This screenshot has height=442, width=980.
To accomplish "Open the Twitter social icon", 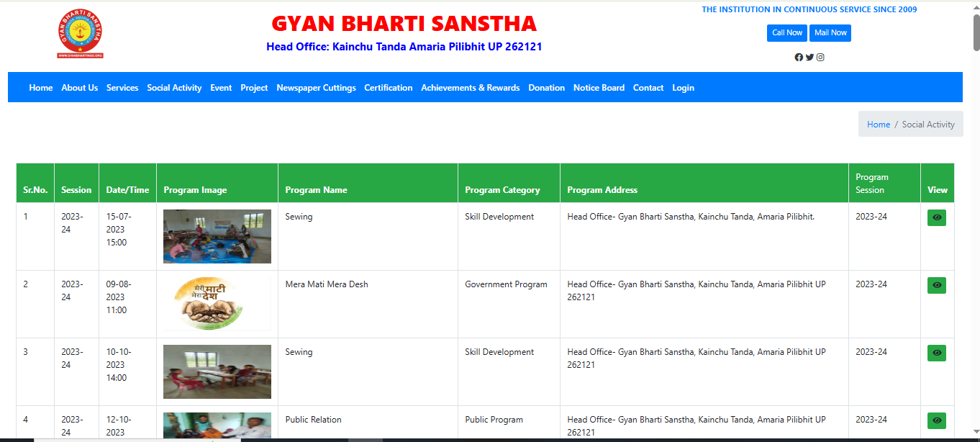I will (809, 58).
